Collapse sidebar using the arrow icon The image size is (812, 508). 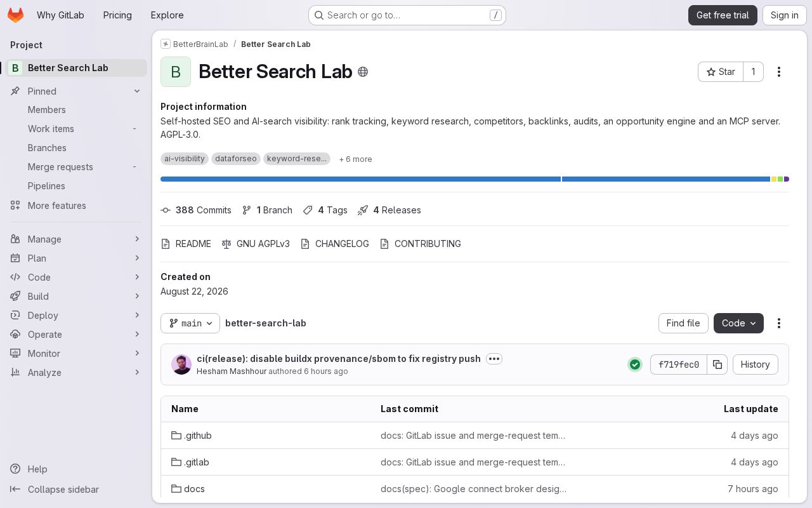pyautogui.click(x=15, y=490)
